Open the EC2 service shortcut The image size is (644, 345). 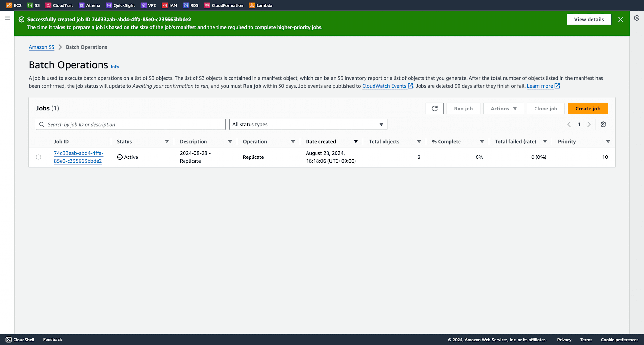[14, 5]
